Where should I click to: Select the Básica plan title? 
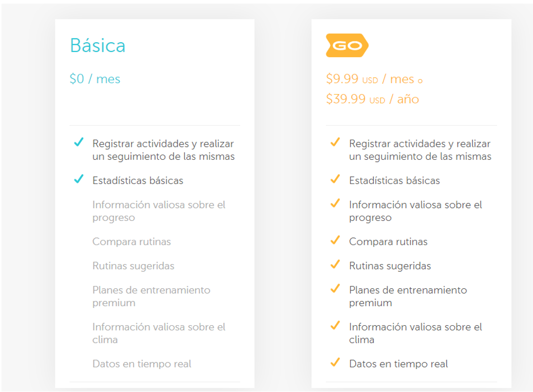[x=98, y=45]
